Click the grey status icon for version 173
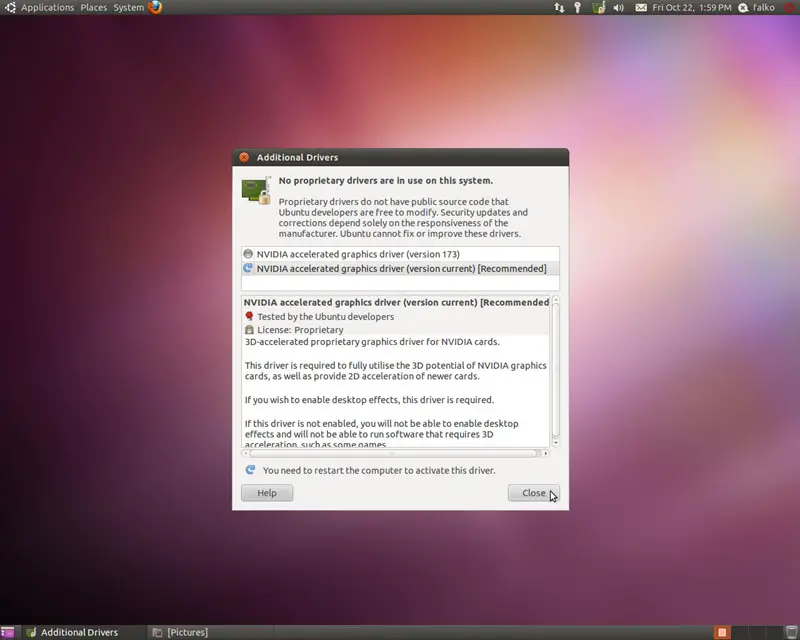This screenshot has width=800, height=640. click(x=248, y=254)
